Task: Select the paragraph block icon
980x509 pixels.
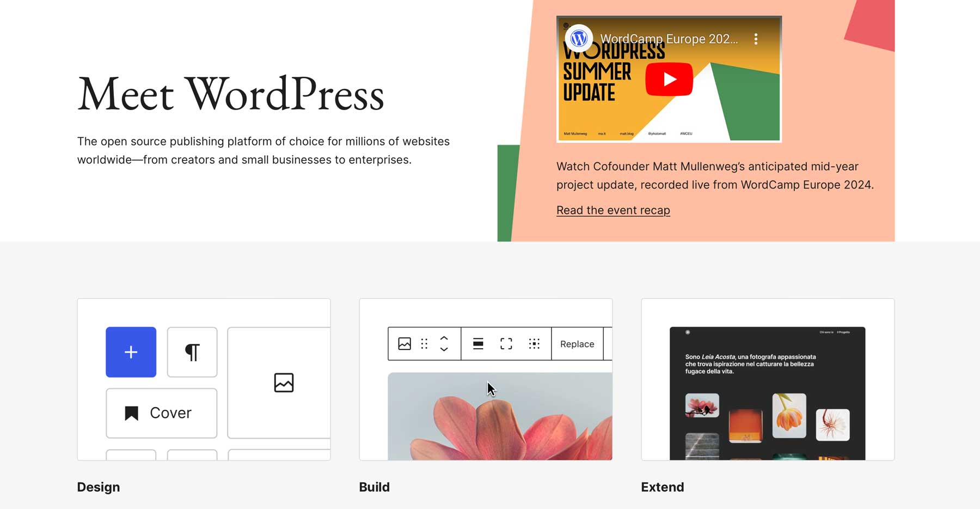Action: click(192, 352)
